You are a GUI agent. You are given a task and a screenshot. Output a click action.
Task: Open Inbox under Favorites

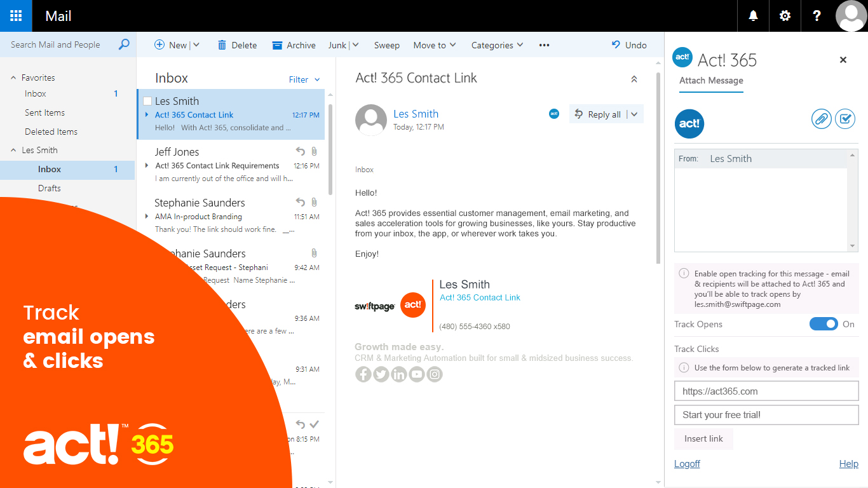pos(36,93)
